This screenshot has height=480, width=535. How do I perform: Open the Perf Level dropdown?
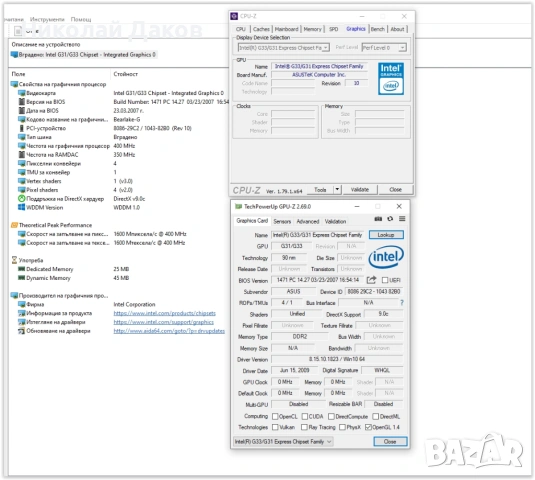pos(384,48)
